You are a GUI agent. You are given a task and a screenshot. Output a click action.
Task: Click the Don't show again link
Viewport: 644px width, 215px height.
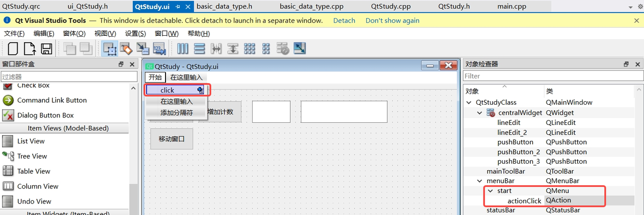392,21
